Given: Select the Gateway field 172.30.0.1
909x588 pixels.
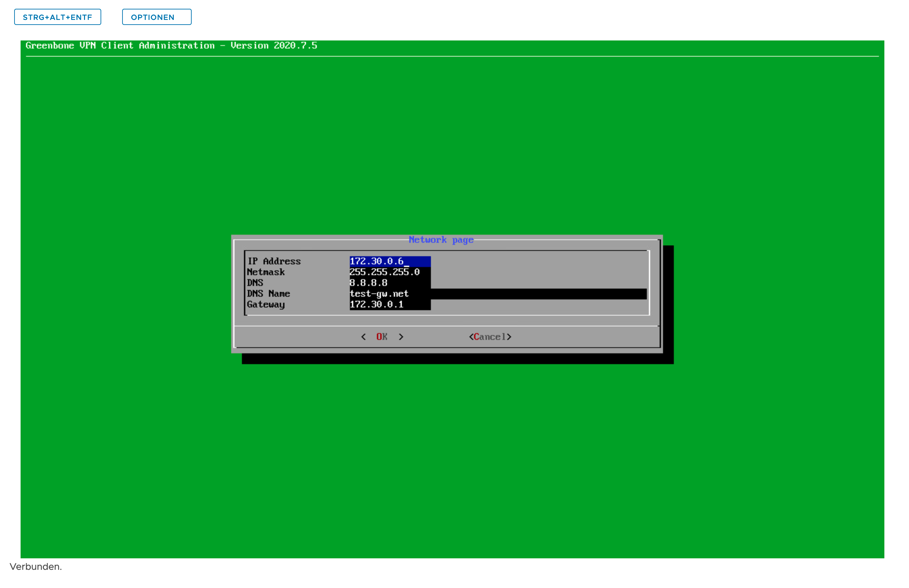Looking at the screenshot, I should click(x=390, y=305).
